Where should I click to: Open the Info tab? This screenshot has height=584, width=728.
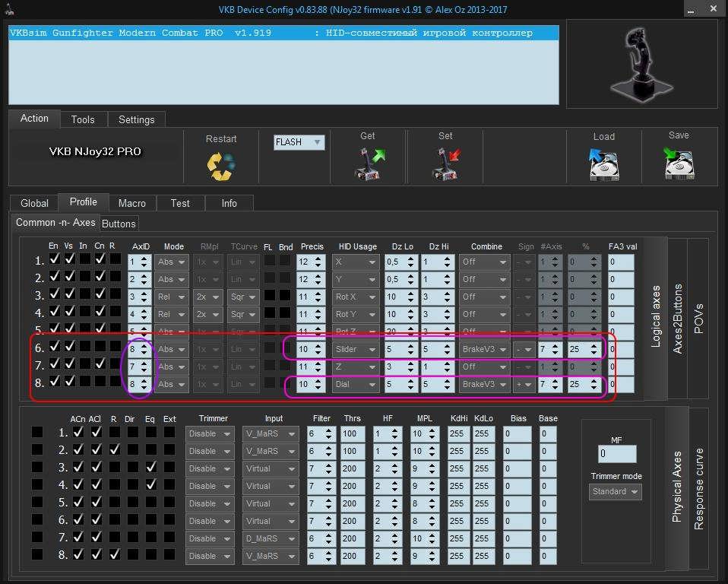click(229, 204)
